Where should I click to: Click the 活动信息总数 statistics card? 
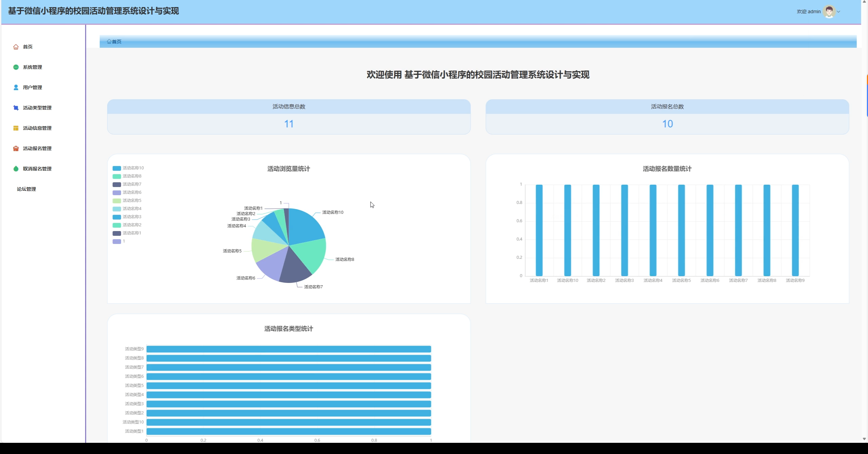click(289, 117)
